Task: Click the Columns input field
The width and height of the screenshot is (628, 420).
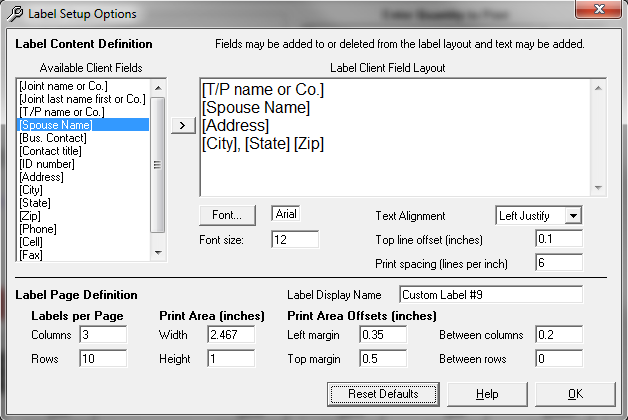Action: 103,334
